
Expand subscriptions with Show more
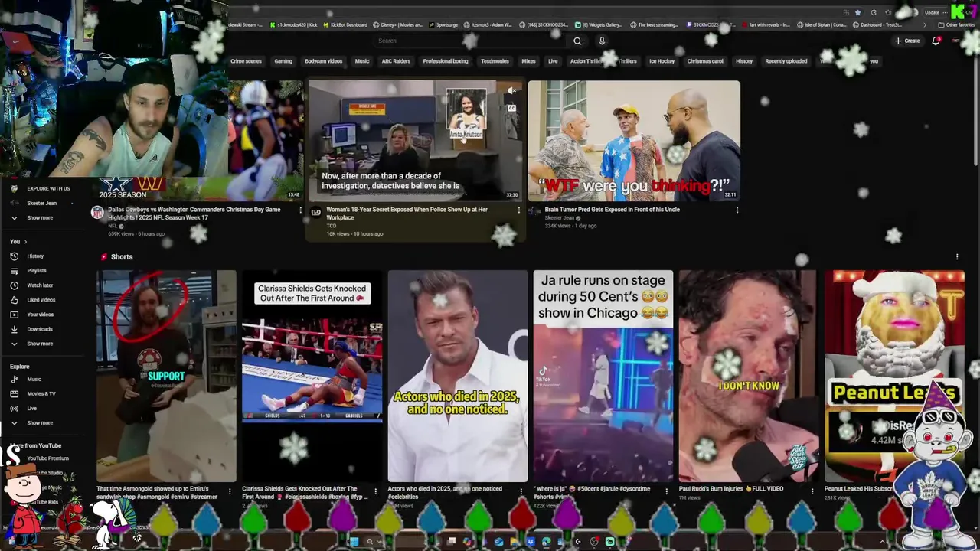point(40,218)
